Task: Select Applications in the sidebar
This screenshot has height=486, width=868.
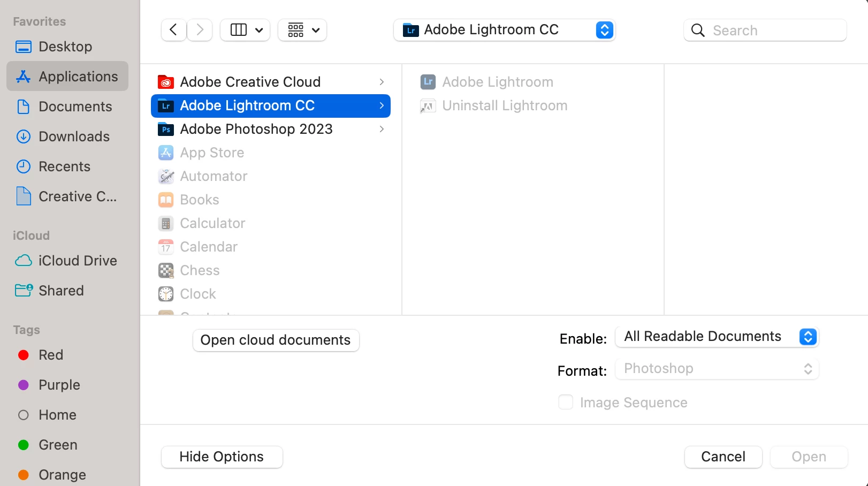Action: pyautogui.click(x=67, y=77)
